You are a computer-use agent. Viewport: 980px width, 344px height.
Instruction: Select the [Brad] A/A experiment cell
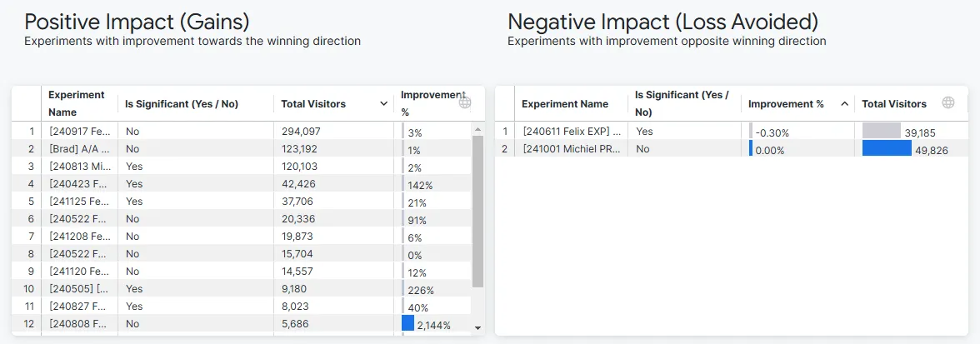pos(79,149)
